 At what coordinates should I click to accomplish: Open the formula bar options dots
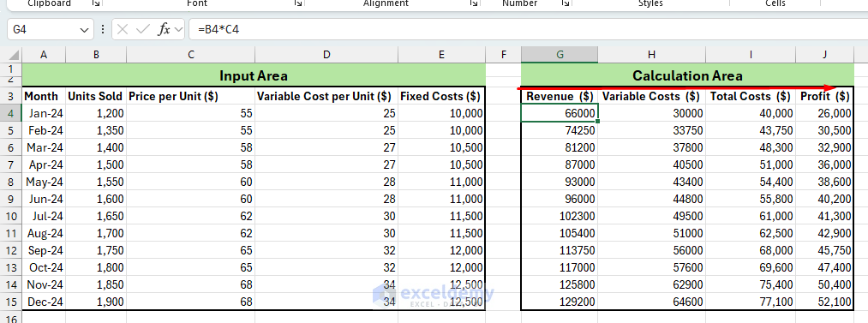pos(103,29)
